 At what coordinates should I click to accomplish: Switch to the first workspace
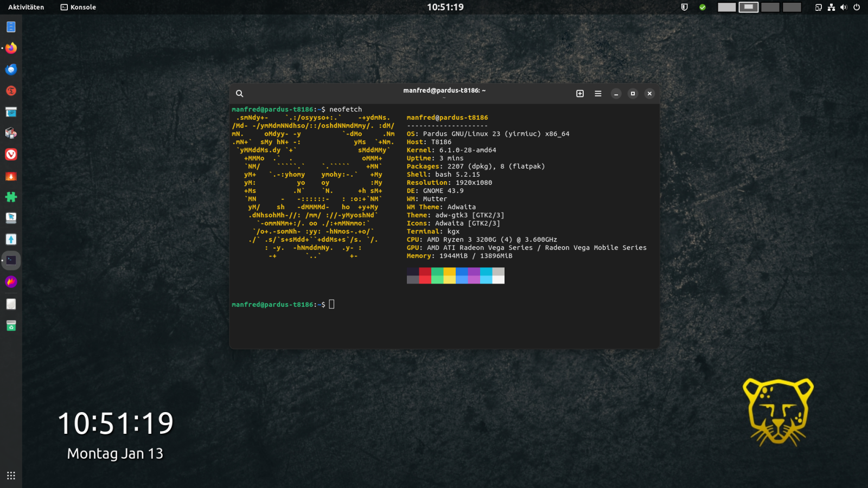726,7
